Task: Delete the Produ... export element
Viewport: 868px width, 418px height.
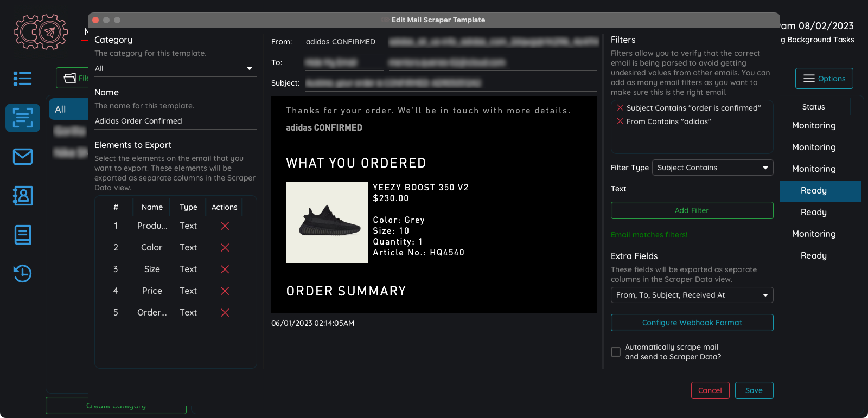Action: (225, 226)
